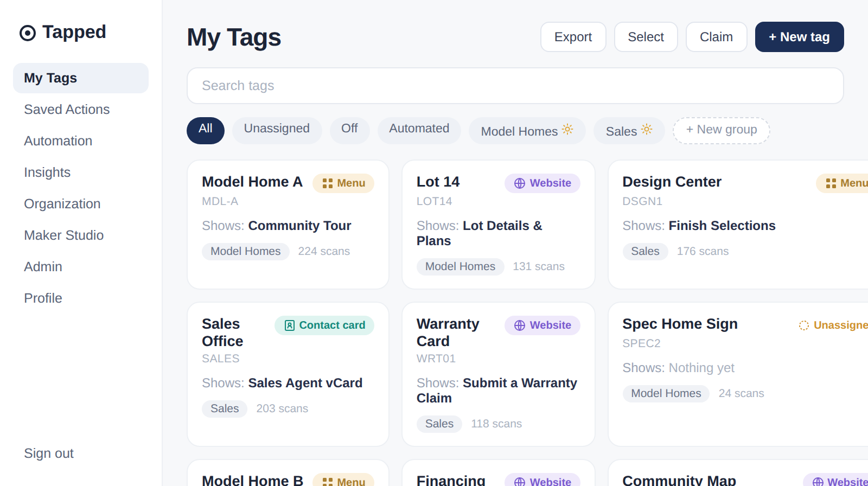Image resolution: width=868 pixels, height=486 pixels.
Task: Click the Export button
Action: coord(573,37)
